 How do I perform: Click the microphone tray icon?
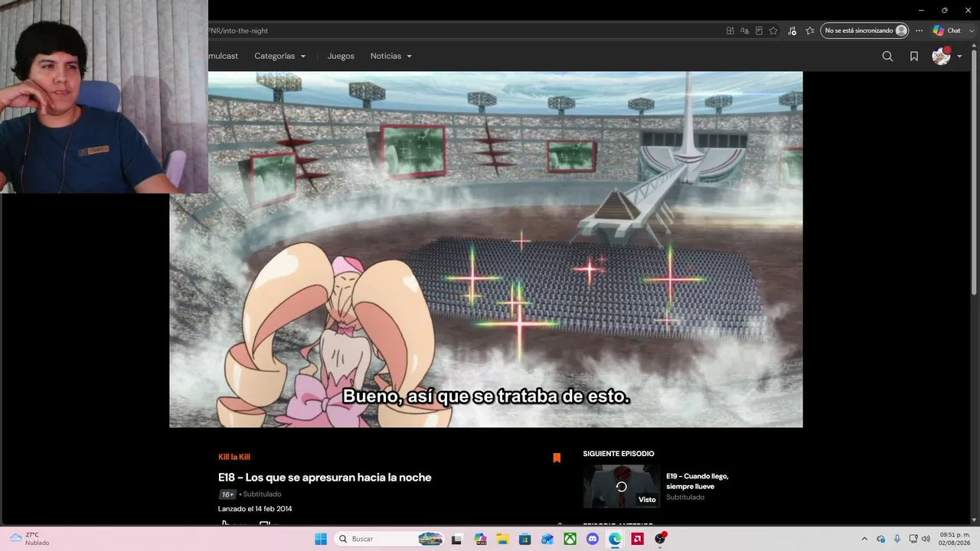pyautogui.click(x=897, y=539)
